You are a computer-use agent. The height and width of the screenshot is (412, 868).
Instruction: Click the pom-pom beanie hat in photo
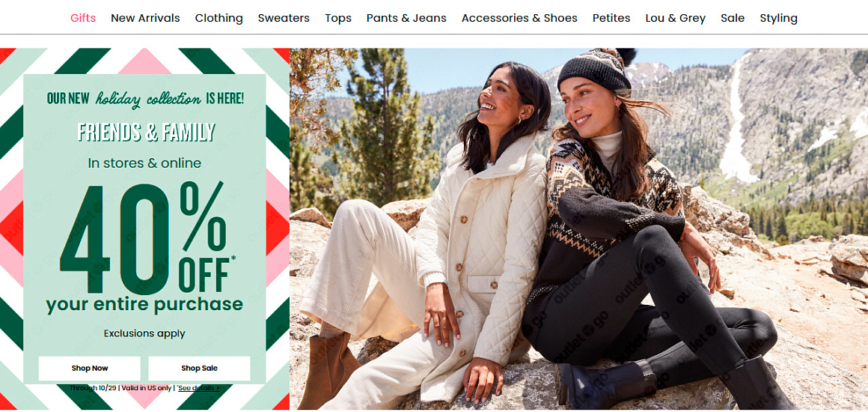[596, 70]
